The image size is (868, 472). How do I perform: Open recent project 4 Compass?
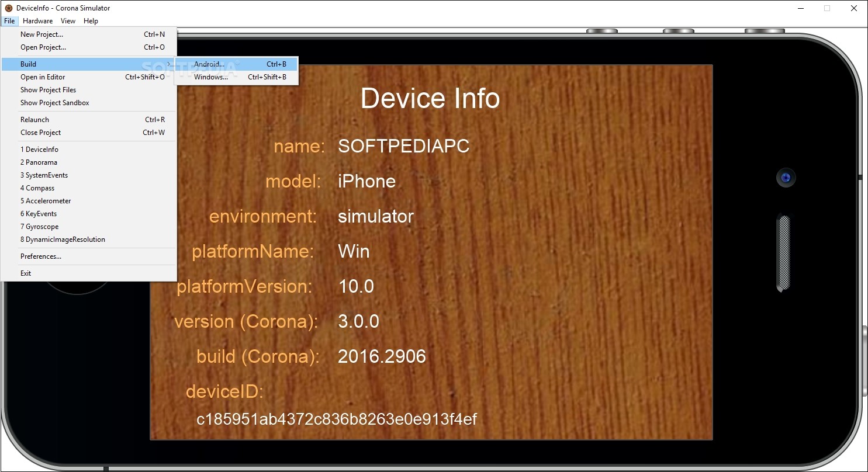(88, 188)
